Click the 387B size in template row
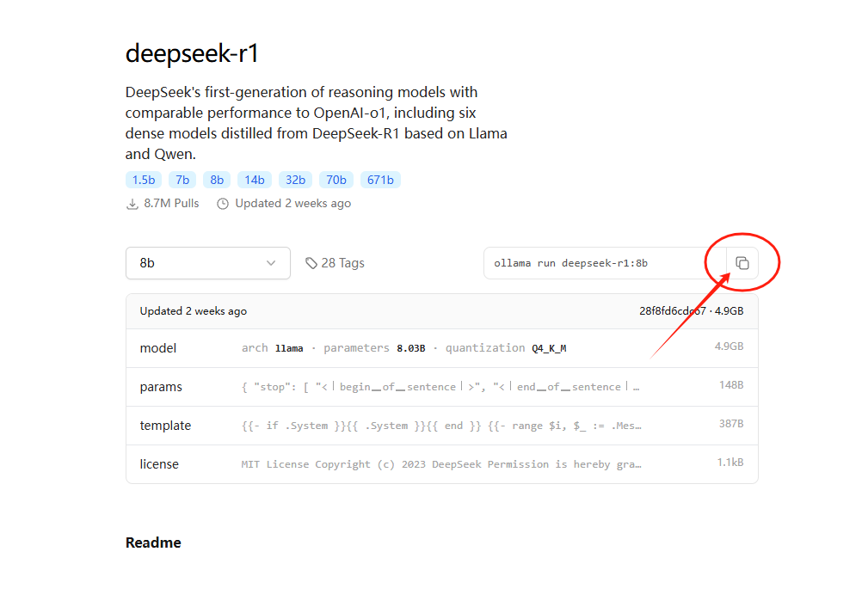Viewport: 868px width, 607px height. pyautogui.click(x=730, y=424)
